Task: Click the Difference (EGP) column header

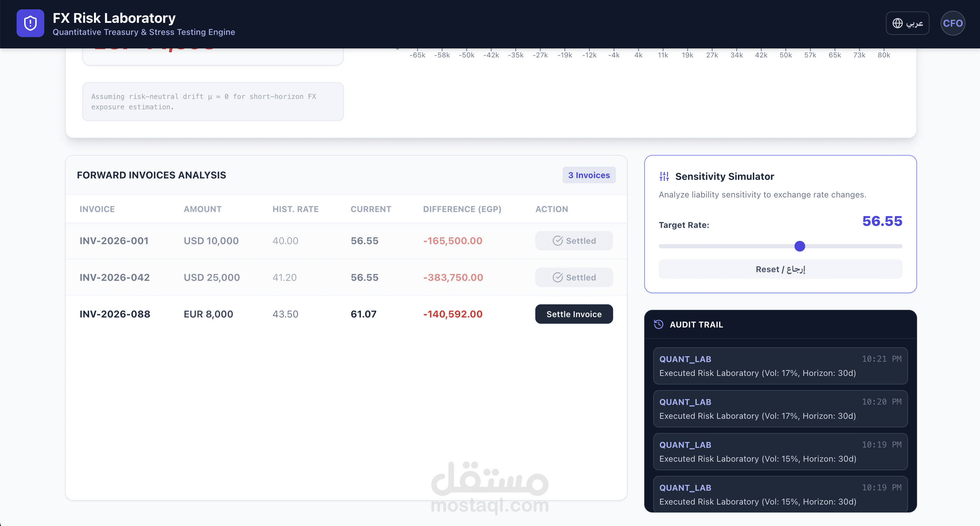Action: (462, 209)
